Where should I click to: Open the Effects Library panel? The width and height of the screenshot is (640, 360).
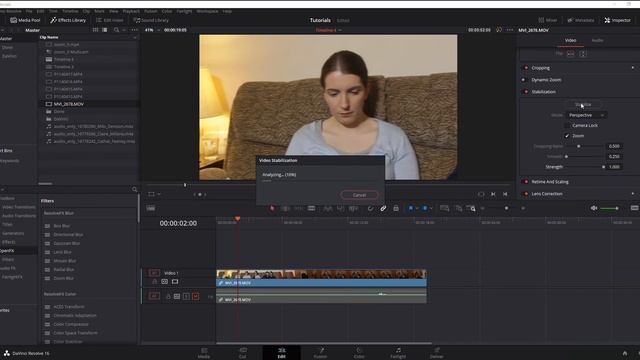tap(68, 20)
